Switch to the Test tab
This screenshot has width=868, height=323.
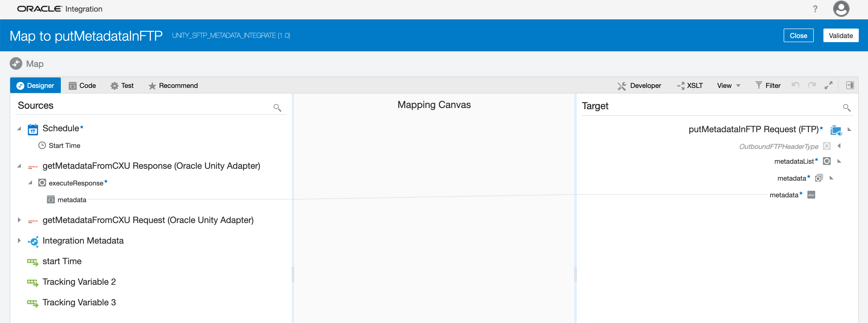pyautogui.click(x=122, y=85)
